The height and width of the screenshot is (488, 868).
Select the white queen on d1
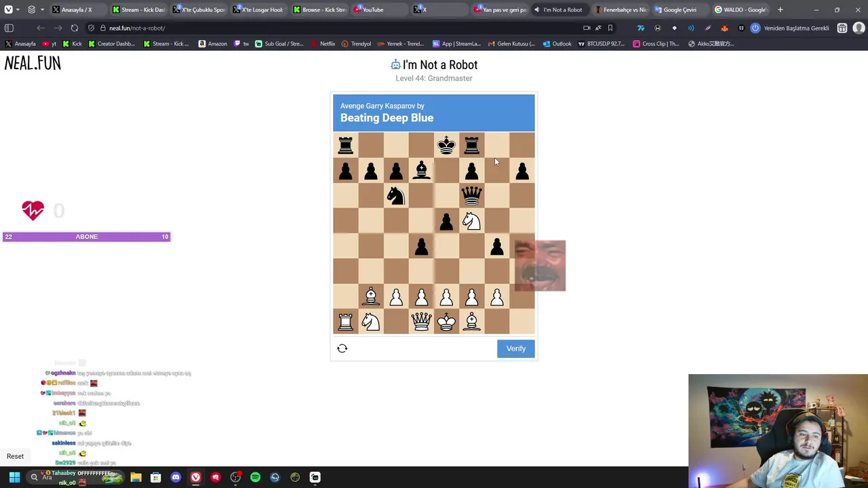421,321
